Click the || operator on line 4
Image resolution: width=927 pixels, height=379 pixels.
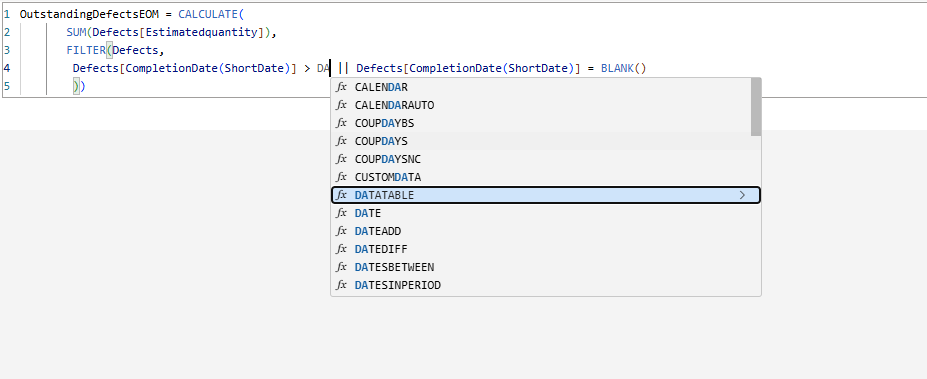pos(343,68)
